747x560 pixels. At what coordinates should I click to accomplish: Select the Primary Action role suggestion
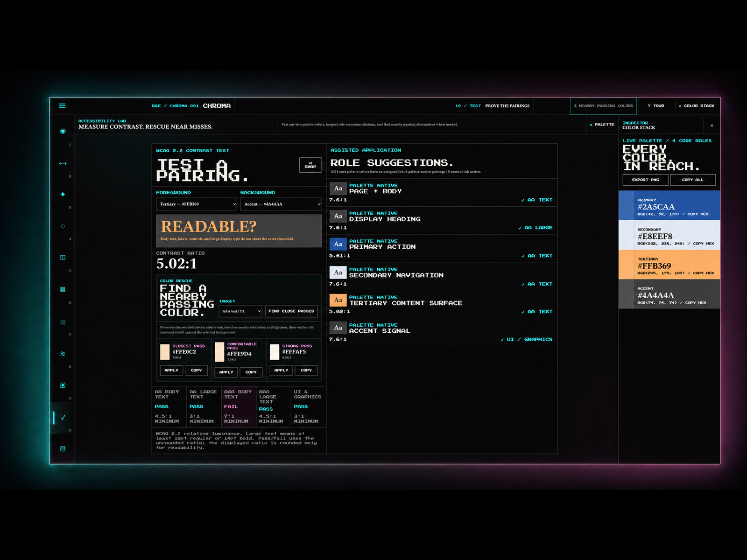(442, 248)
